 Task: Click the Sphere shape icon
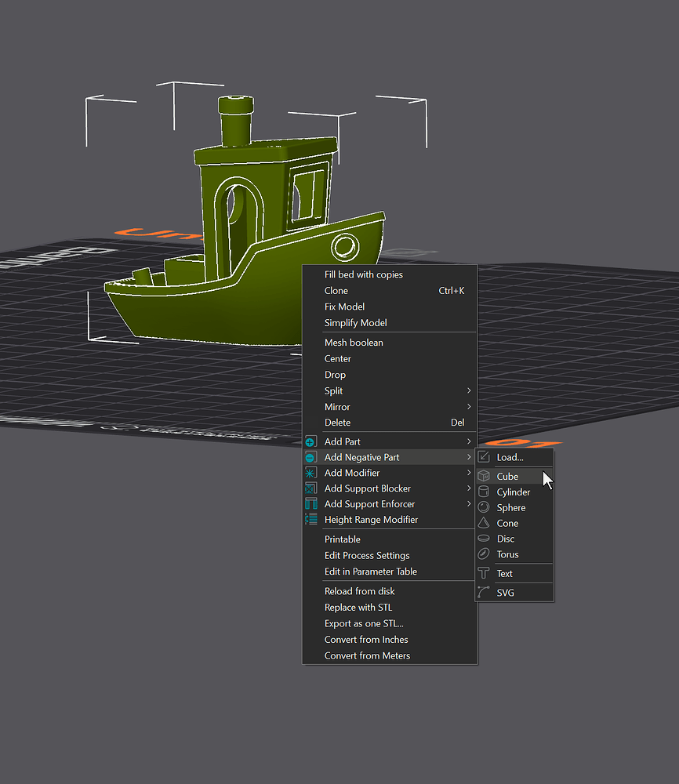coord(484,507)
